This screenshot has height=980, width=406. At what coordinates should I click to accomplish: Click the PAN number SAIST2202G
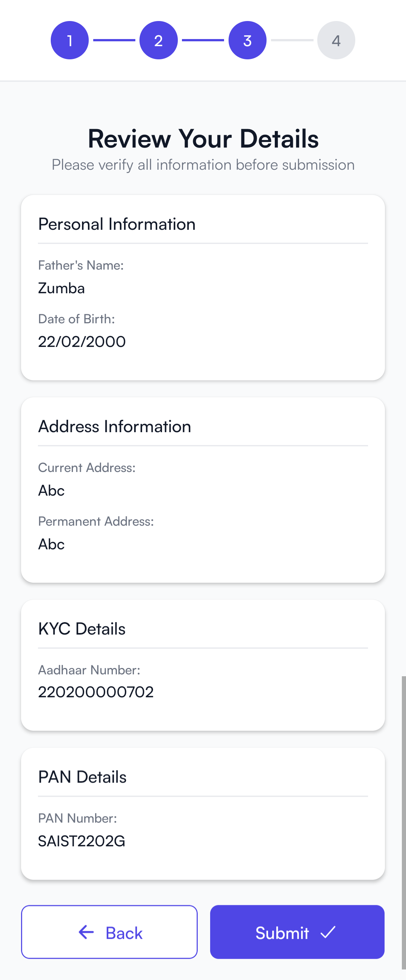click(x=82, y=841)
